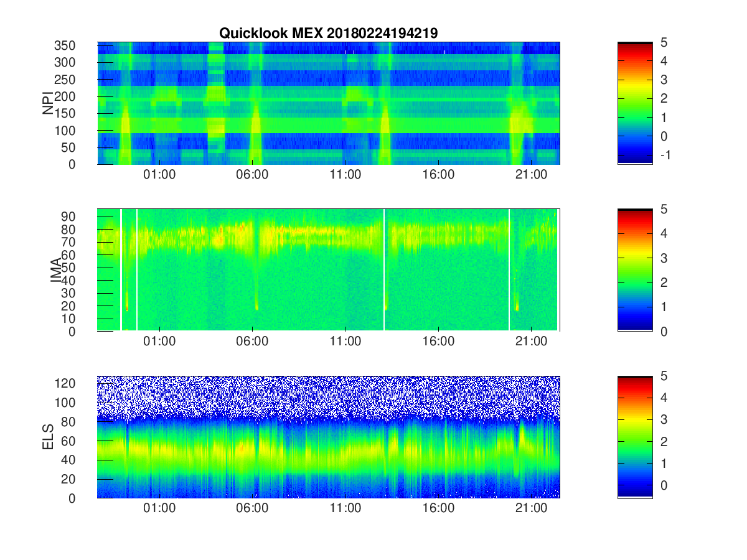Click inside the IMA spectrogram panel
Screen dimensions: 747x560
pos(328,270)
